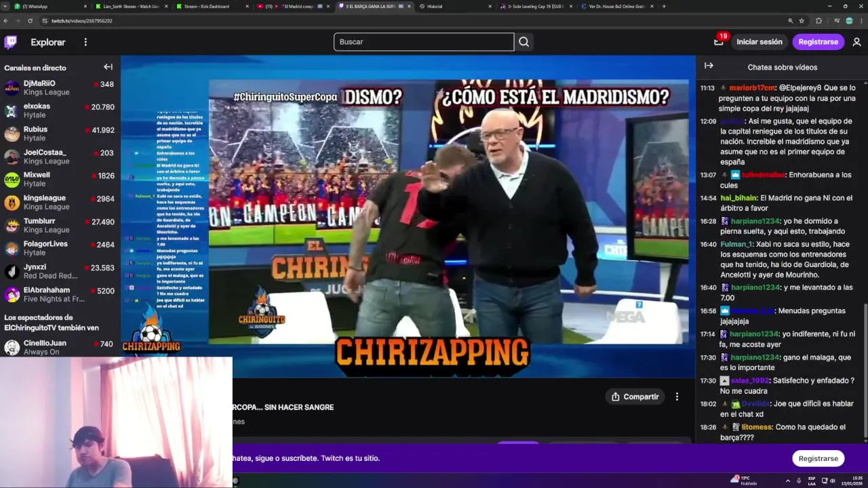Screen dimensions: 868x488
Task: Click the browser back arrow
Action: coord(5,21)
